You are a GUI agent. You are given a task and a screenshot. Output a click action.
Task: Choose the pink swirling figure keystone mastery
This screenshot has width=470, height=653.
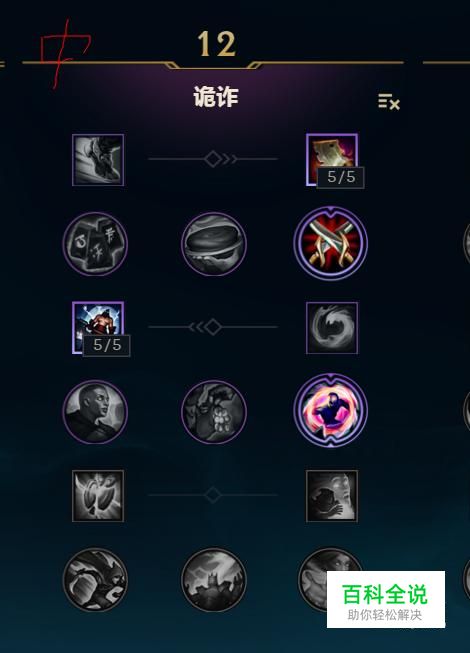(x=331, y=411)
